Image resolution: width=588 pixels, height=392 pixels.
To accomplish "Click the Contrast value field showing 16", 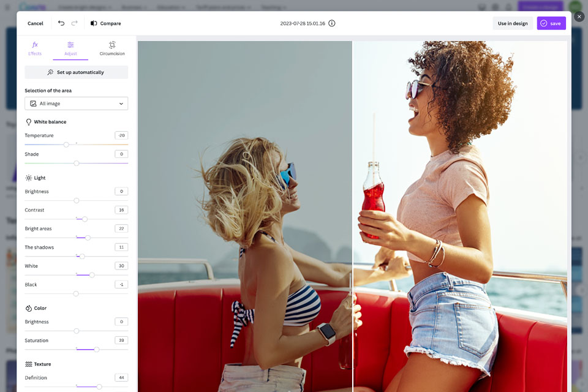I will (121, 210).
